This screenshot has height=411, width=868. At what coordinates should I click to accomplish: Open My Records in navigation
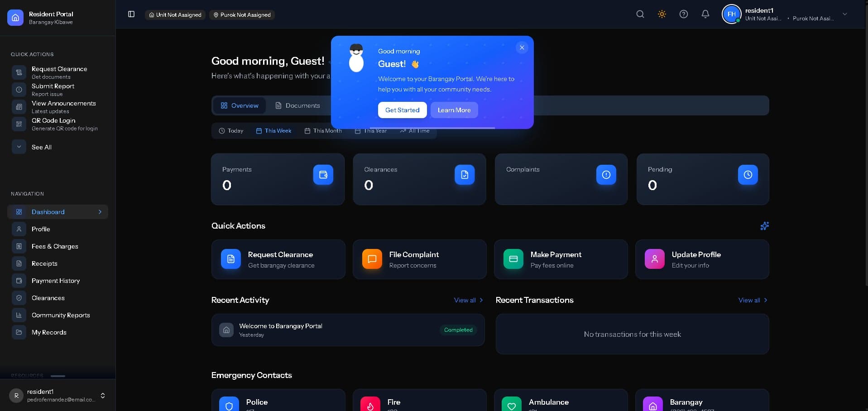point(58,332)
